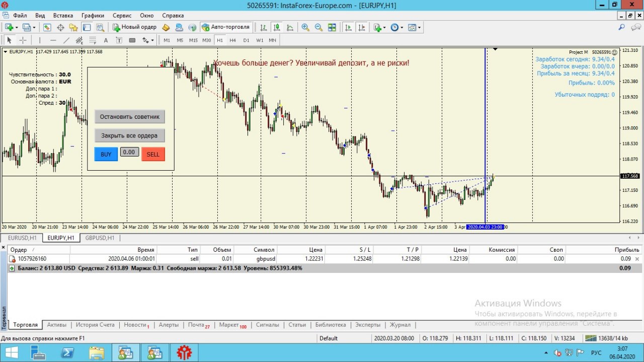Screen dimensions: 644x362
Task: Zoom out of the chart
Action: tap(318, 27)
